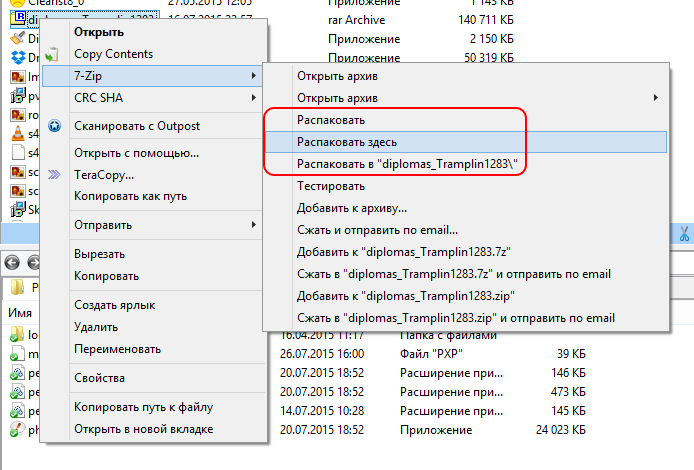The image size is (694, 470).
Task: Select the paintbrush application file icon
Action: coord(18,39)
